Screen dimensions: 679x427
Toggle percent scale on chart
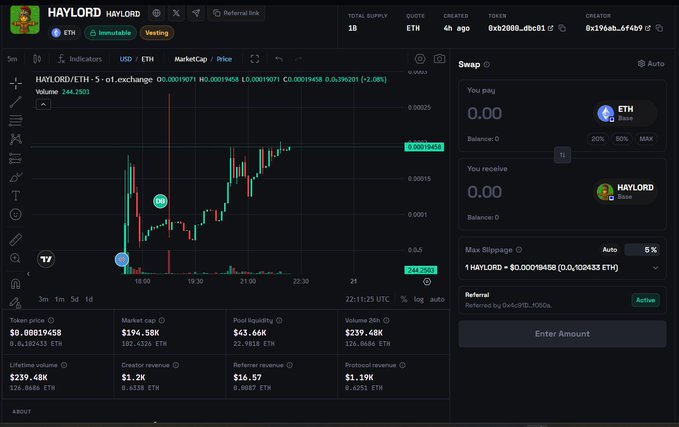pyautogui.click(x=404, y=299)
